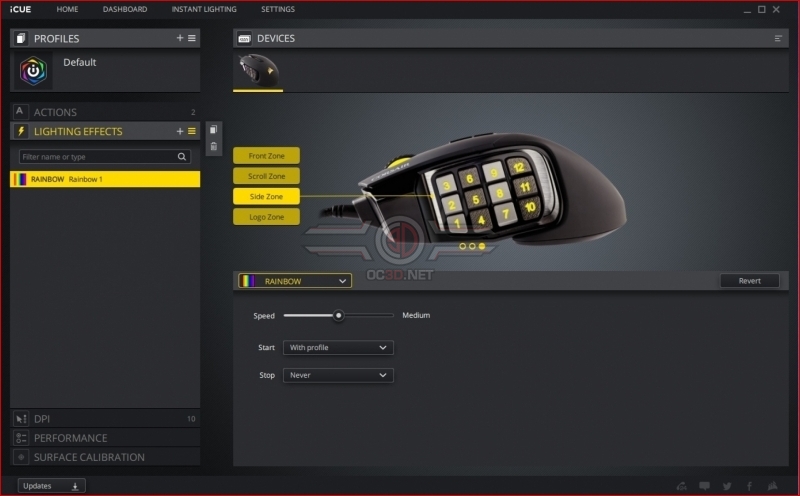
Task: Select the Rainbow 1 lighting effect row
Action: click(x=105, y=179)
